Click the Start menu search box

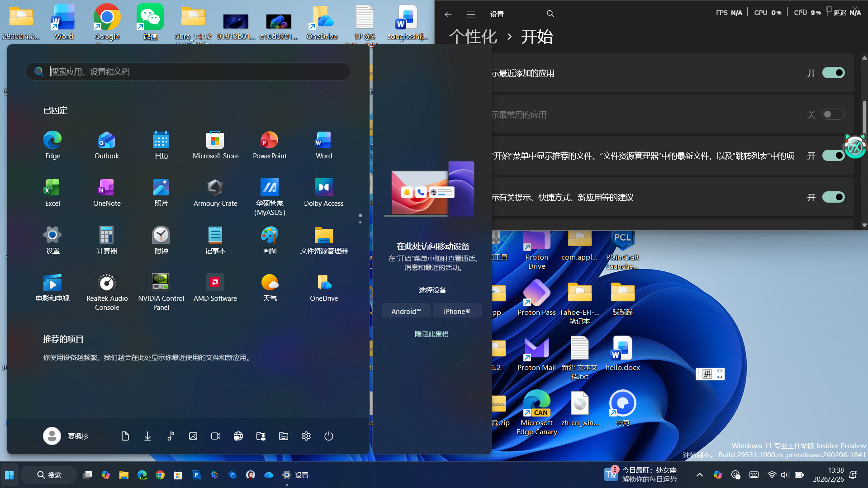click(x=188, y=71)
